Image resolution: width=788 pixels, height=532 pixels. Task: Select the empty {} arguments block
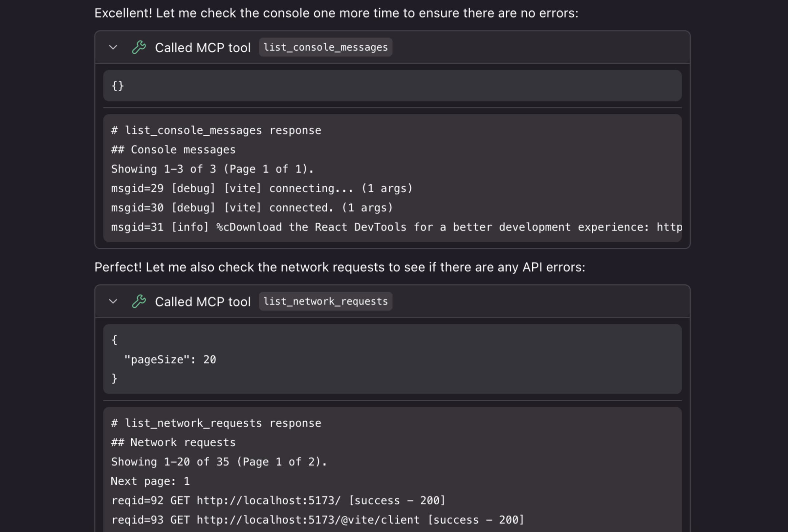[118, 86]
